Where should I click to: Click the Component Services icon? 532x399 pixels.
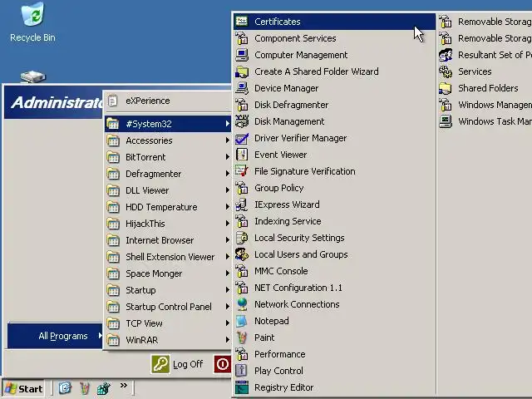coord(242,38)
